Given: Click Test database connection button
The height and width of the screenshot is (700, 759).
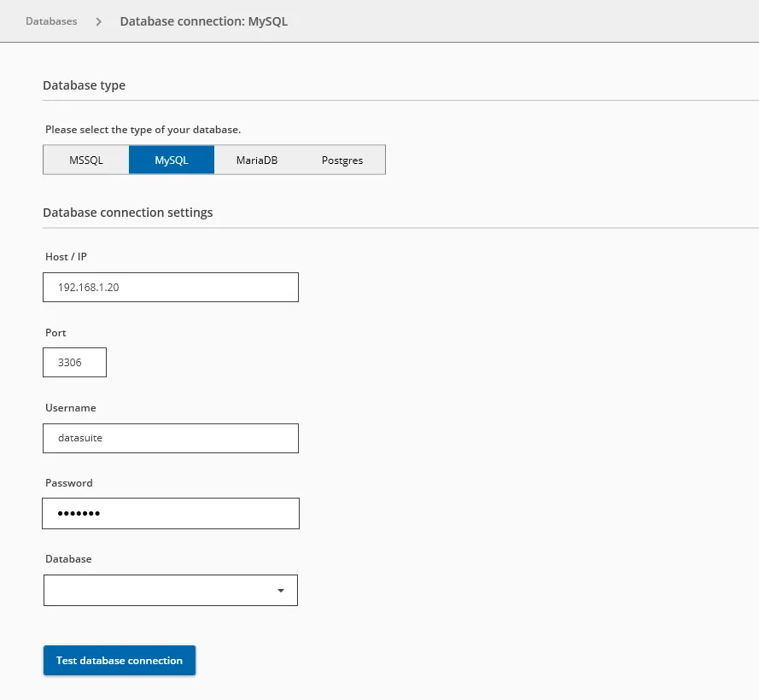Looking at the screenshot, I should (120, 660).
